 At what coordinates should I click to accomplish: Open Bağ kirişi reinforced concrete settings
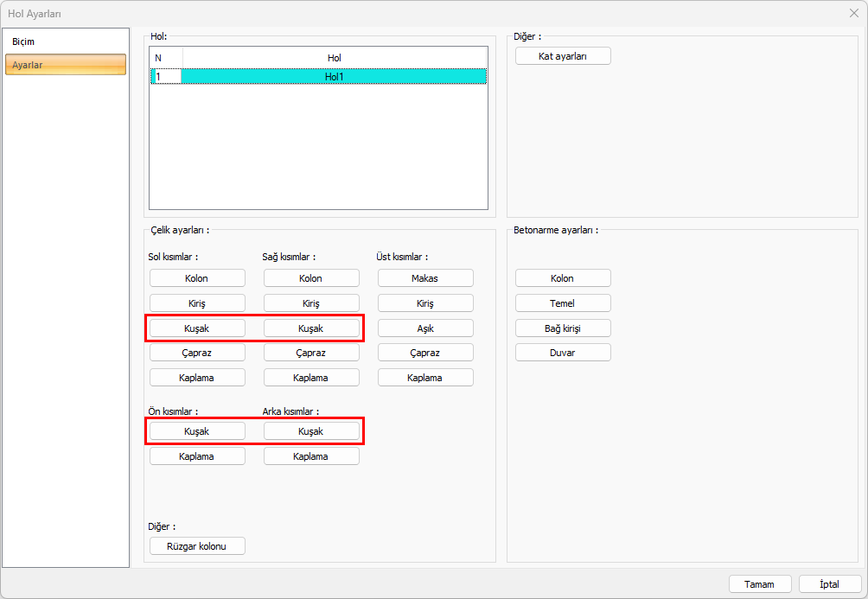563,328
